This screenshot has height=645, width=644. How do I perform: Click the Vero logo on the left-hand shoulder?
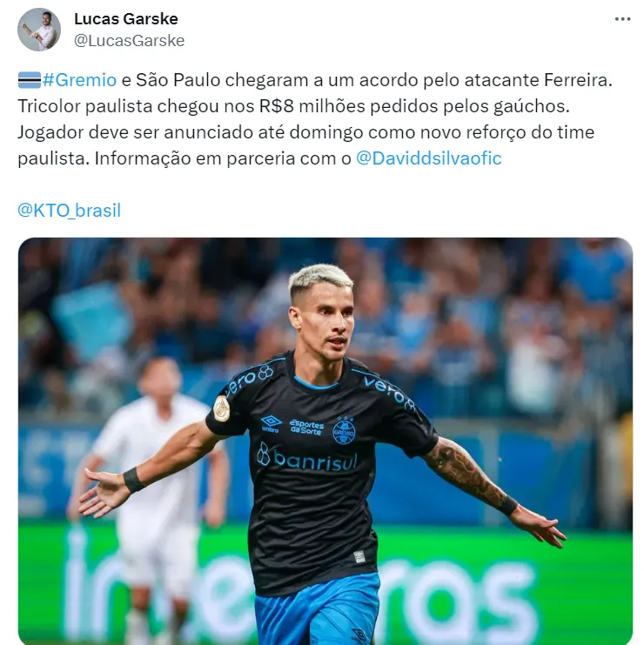pos(249,380)
